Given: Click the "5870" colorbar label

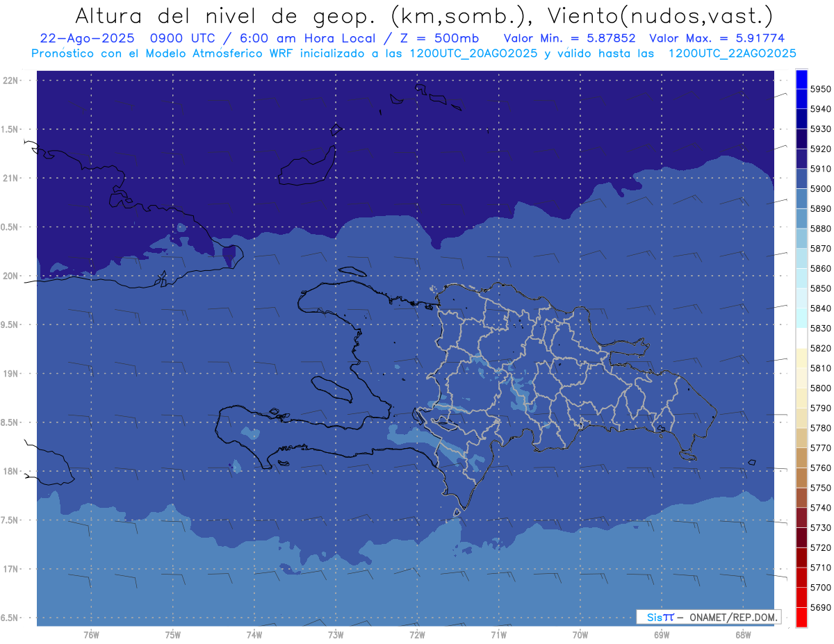Looking at the screenshot, I should point(820,249).
